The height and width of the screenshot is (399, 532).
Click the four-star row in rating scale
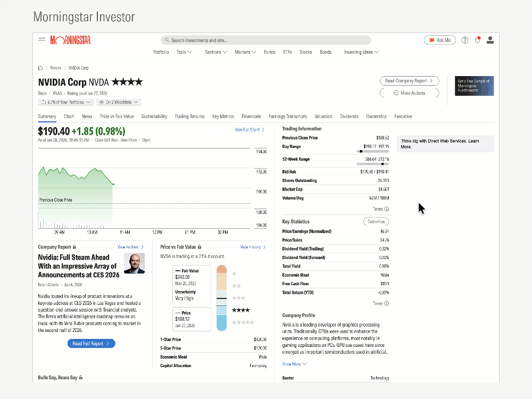241,310
